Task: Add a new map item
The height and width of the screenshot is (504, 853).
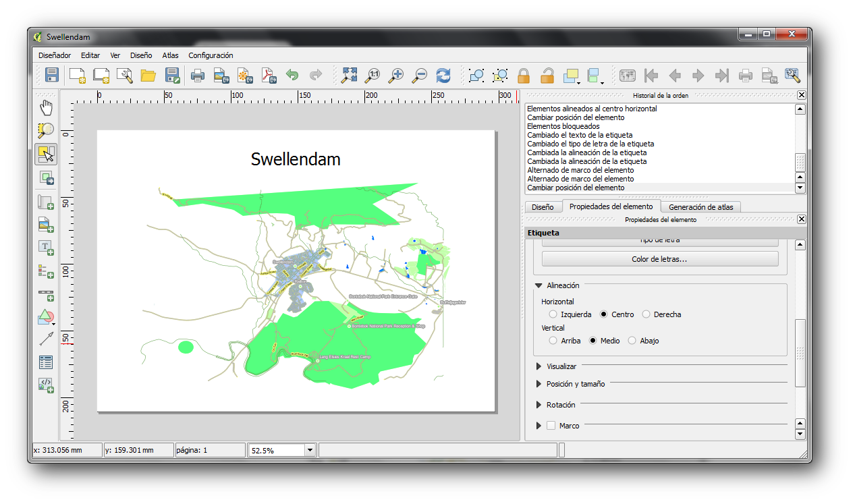Action: pyautogui.click(x=46, y=202)
